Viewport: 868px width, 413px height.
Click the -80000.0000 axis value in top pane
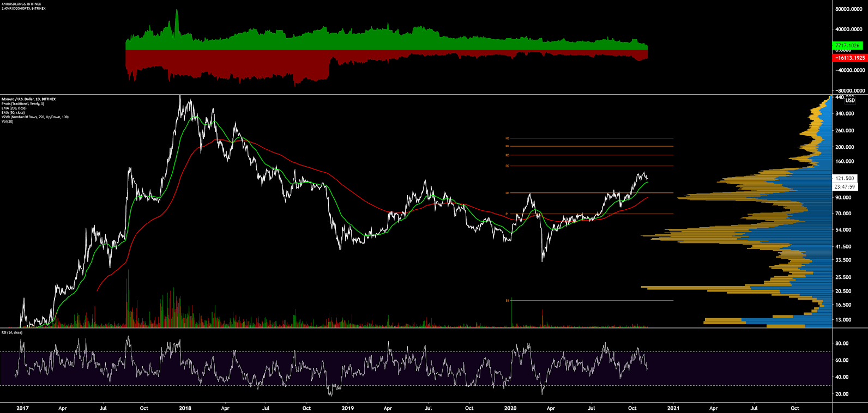coord(849,90)
